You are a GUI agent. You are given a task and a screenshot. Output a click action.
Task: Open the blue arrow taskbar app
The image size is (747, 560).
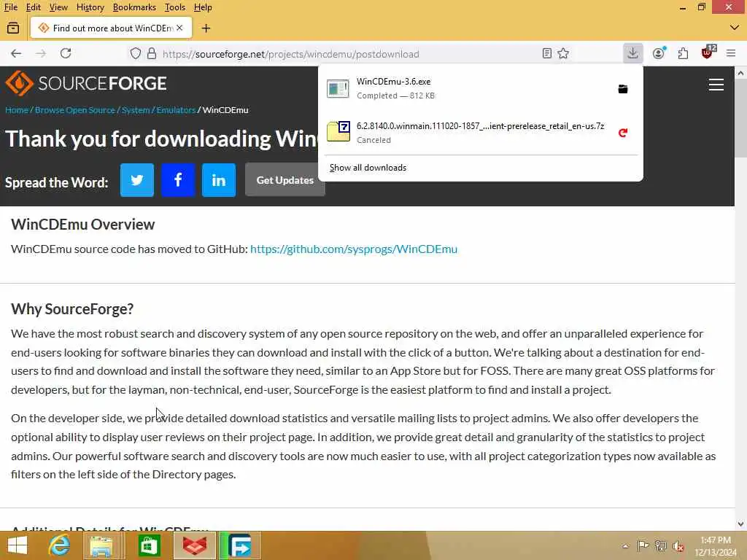click(x=239, y=545)
